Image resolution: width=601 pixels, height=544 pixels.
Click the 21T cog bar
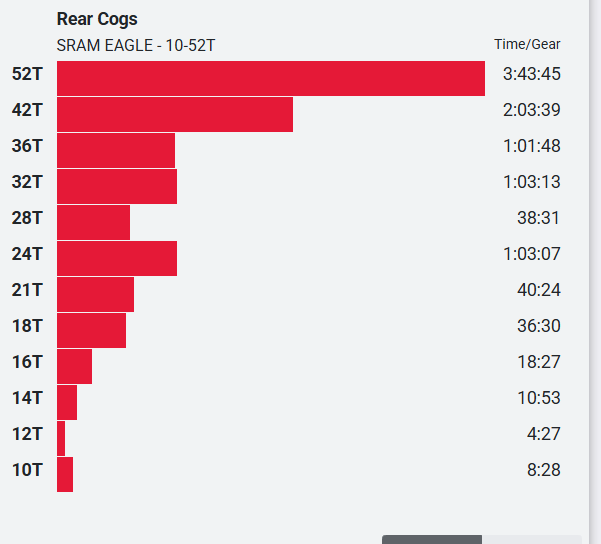pos(95,294)
